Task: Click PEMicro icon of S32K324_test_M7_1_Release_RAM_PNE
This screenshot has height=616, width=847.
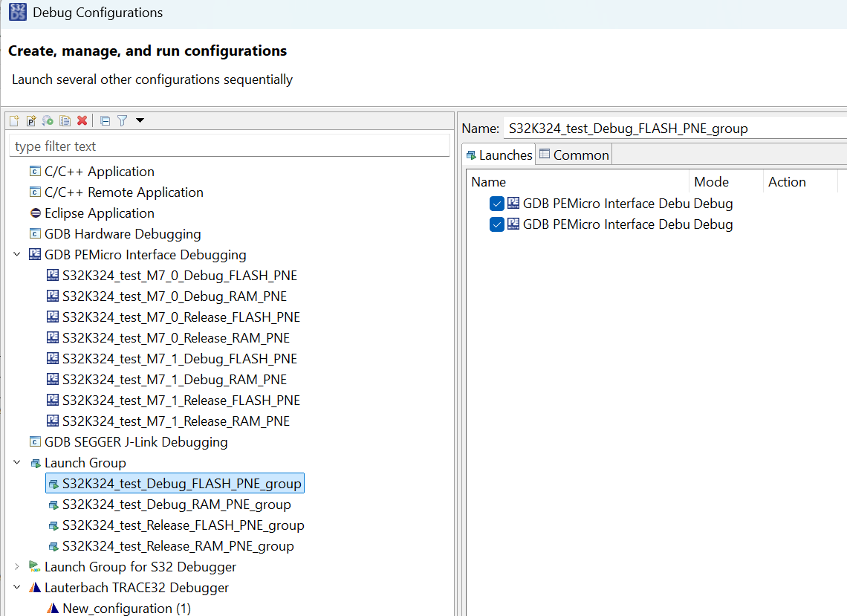Action: pos(53,421)
